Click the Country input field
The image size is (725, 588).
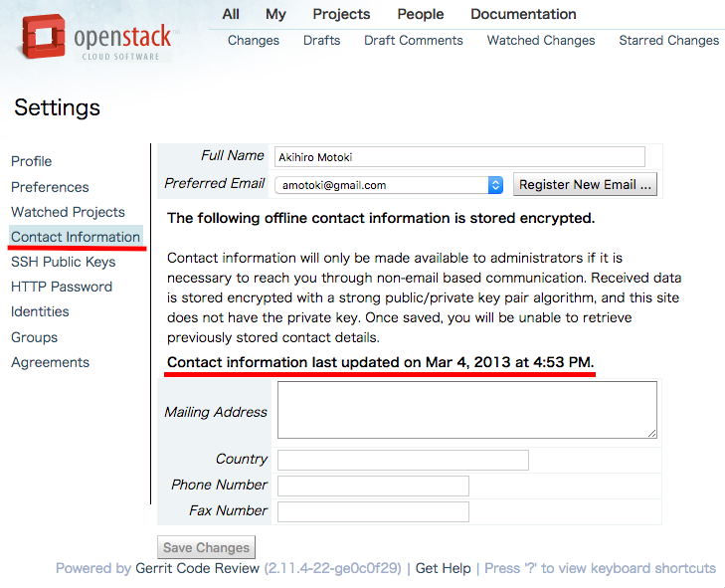point(403,460)
